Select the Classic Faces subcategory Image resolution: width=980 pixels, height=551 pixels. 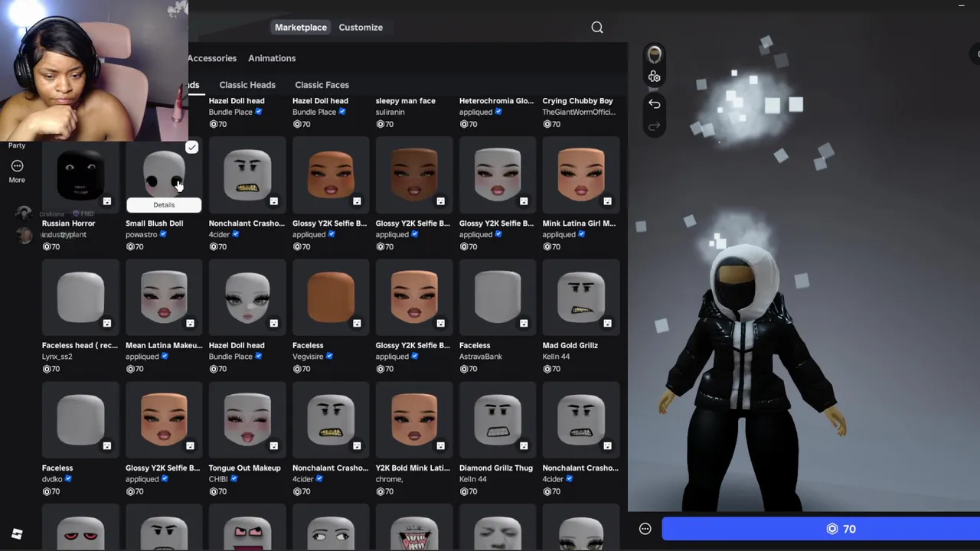322,85
